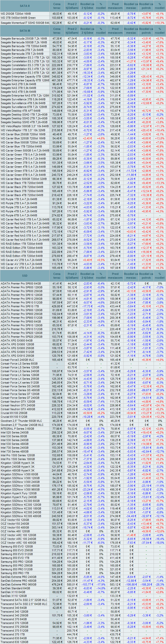Click WD Caviar Red NAS 4TB product name

[25, 232]
